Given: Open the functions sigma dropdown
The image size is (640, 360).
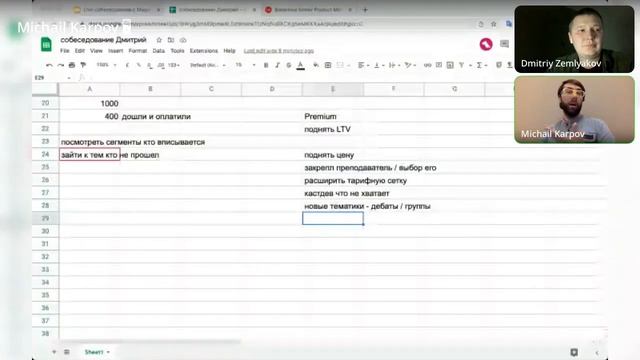Looking at the screenshot, I should click(x=482, y=65).
